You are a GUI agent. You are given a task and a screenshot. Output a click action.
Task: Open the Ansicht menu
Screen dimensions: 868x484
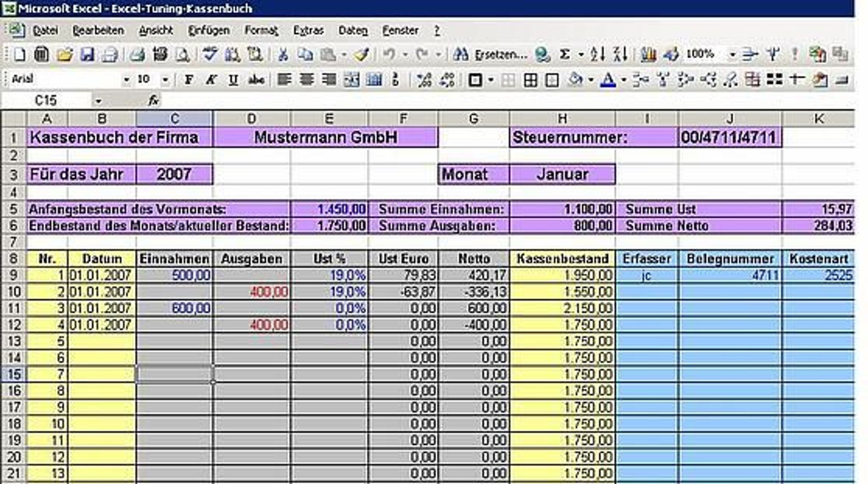pos(156,31)
